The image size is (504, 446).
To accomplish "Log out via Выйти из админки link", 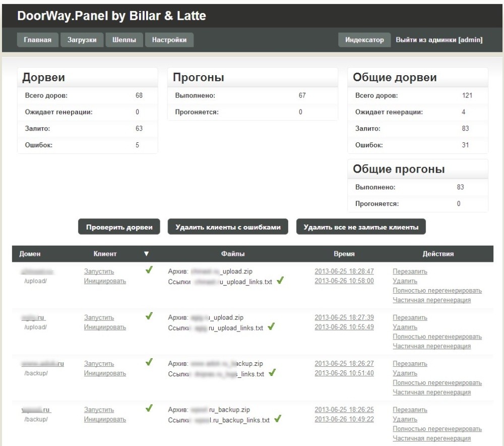I will (x=439, y=40).
